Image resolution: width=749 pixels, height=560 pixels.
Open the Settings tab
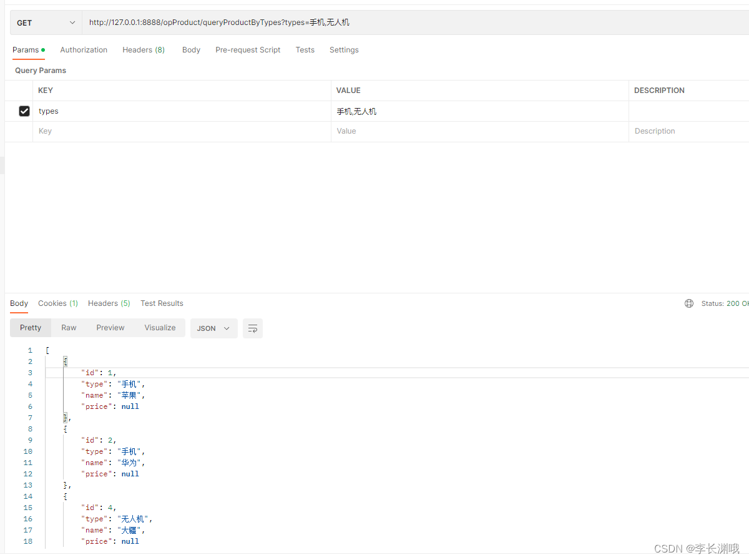[x=344, y=50]
